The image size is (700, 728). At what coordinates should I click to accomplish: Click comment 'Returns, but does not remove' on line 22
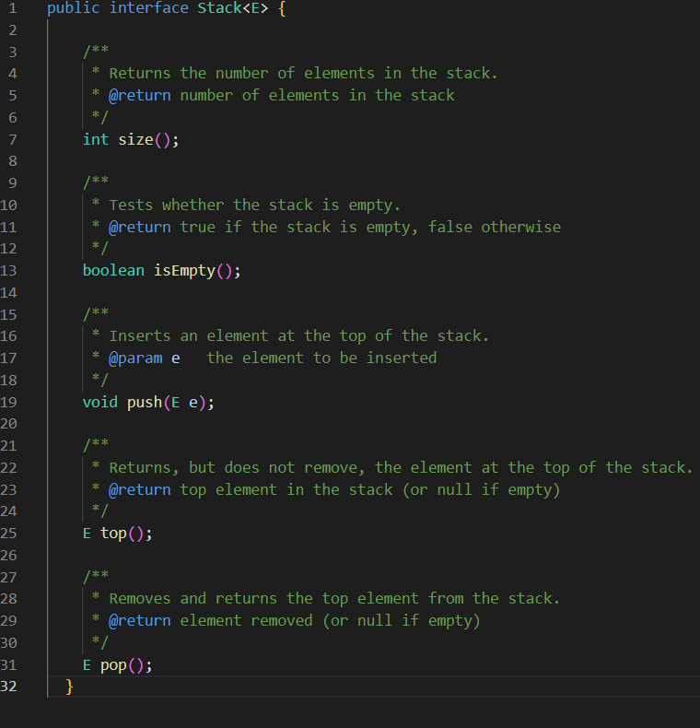pyautogui.click(x=237, y=467)
